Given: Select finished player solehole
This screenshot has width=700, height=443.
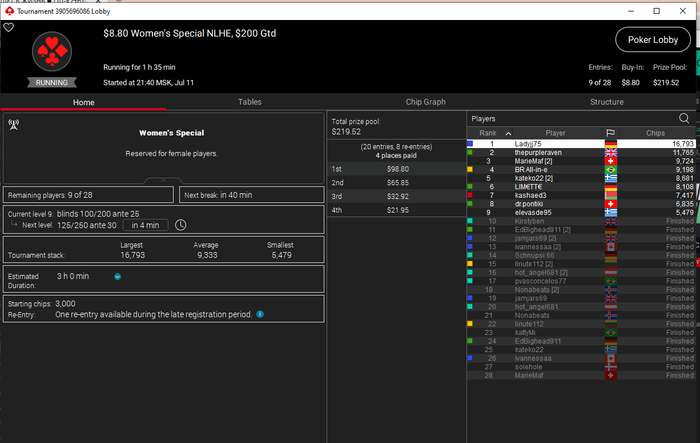Looking at the screenshot, I should click(581, 367).
